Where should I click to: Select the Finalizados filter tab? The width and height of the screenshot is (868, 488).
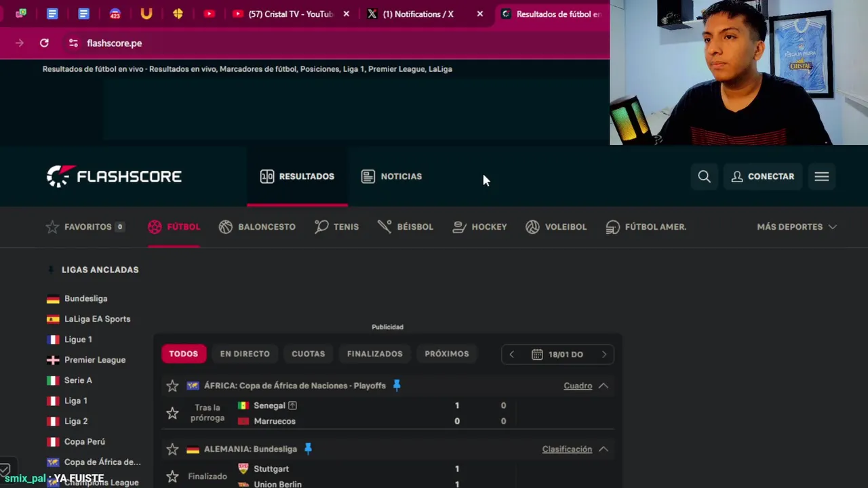[x=374, y=354]
